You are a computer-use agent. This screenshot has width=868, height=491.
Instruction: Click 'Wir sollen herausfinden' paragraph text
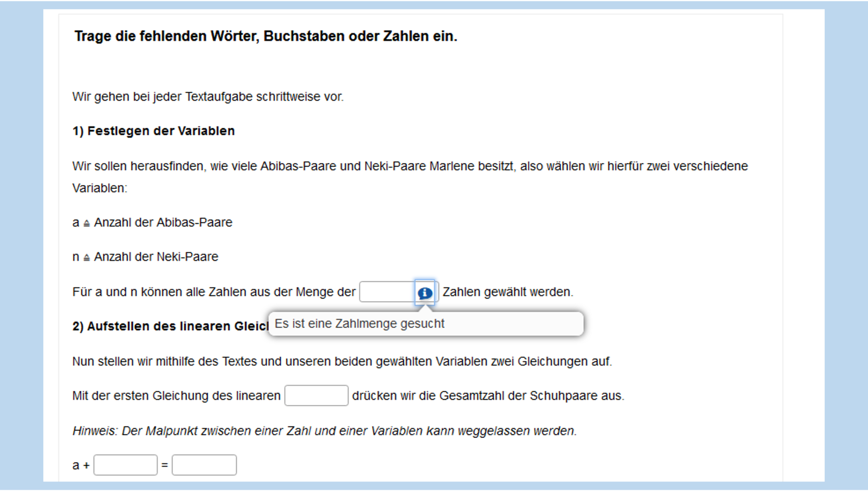(x=410, y=166)
